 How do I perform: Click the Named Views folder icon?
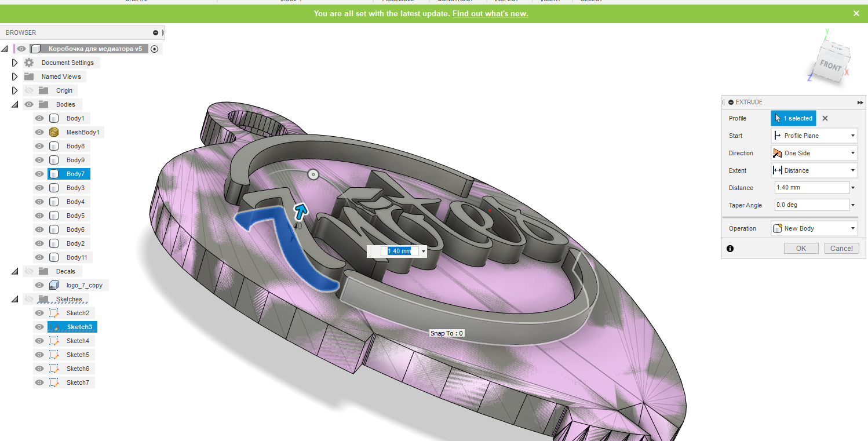pyautogui.click(x=29, y=76)
